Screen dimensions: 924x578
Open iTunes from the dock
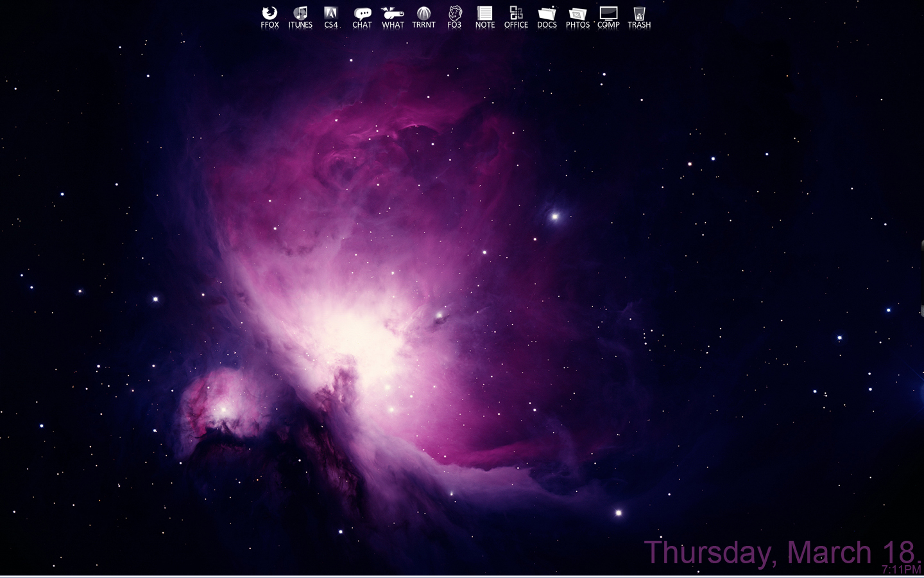[300, 13]
